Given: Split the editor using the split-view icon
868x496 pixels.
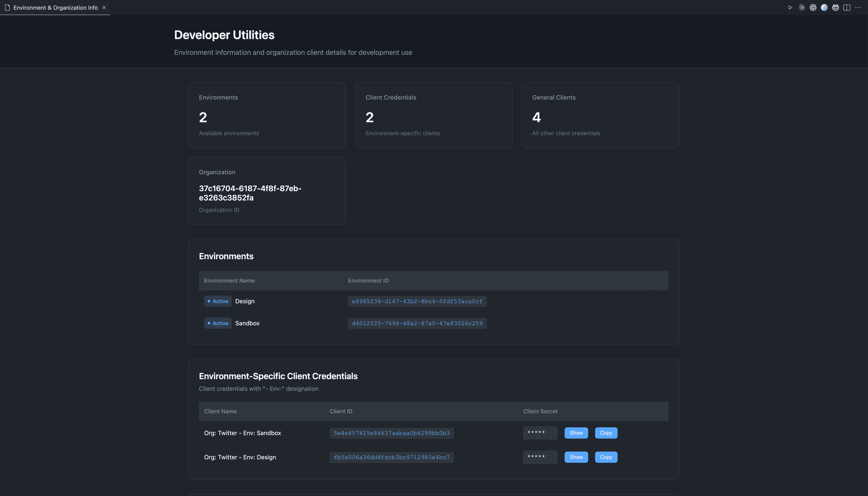Looking at the screenshot, I should click(x=847, y=7).
